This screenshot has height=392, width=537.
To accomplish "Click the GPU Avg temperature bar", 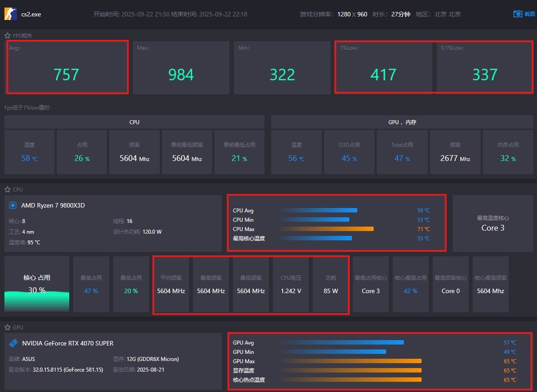I will (x=342, y=342).
